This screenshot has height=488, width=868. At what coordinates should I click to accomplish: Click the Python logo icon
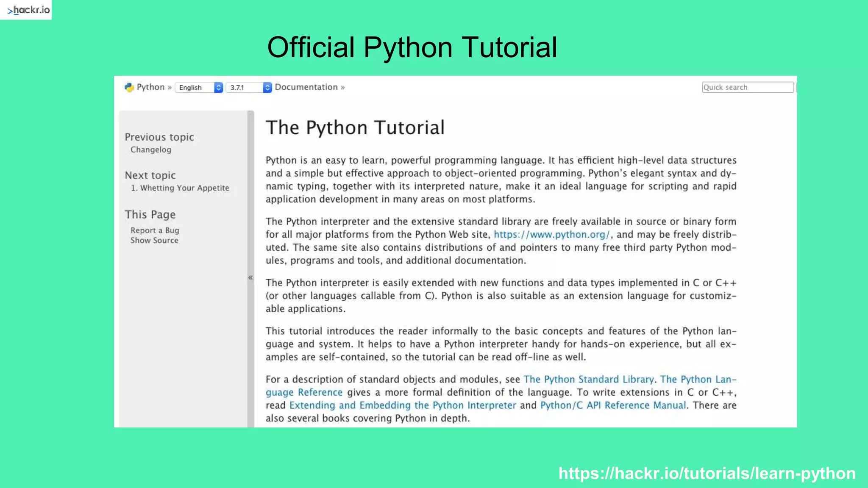tap(129, 87)
